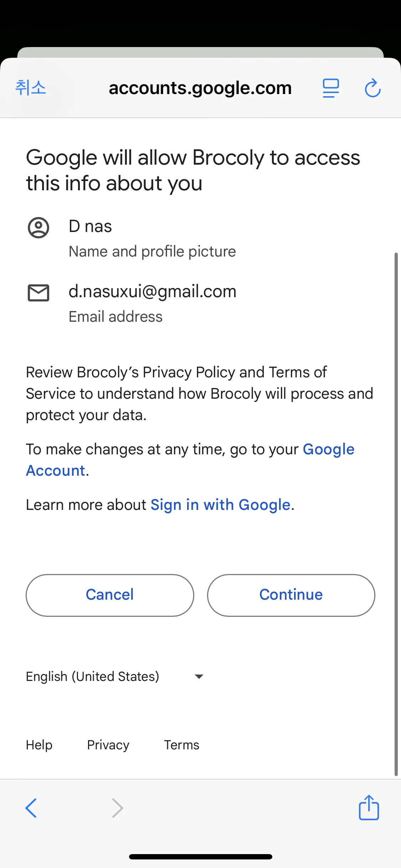This screenshot has height=868, width=401.
Task: Tap the reader view icon in address bar
Action: tap(331, 88)
